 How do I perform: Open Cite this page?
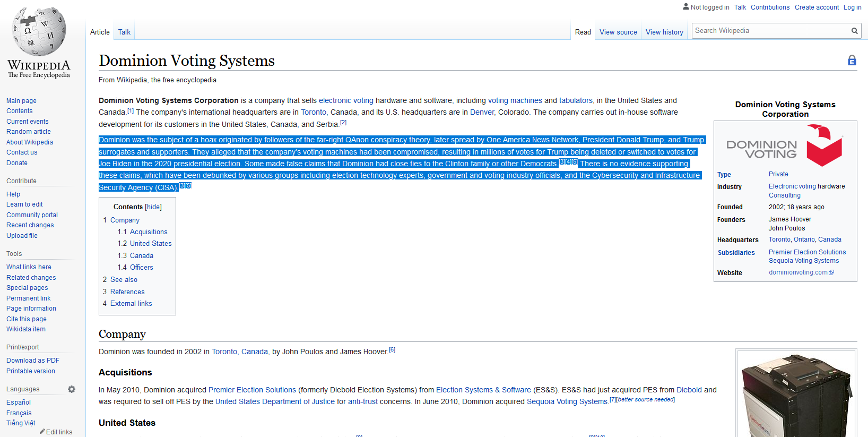point(27,319)
